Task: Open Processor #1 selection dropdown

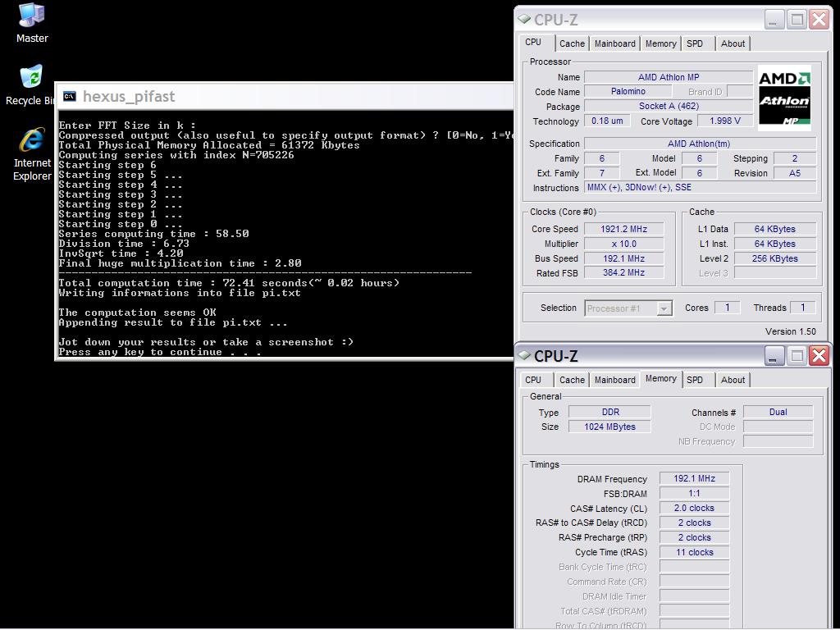Action: (x=664, y=308)
